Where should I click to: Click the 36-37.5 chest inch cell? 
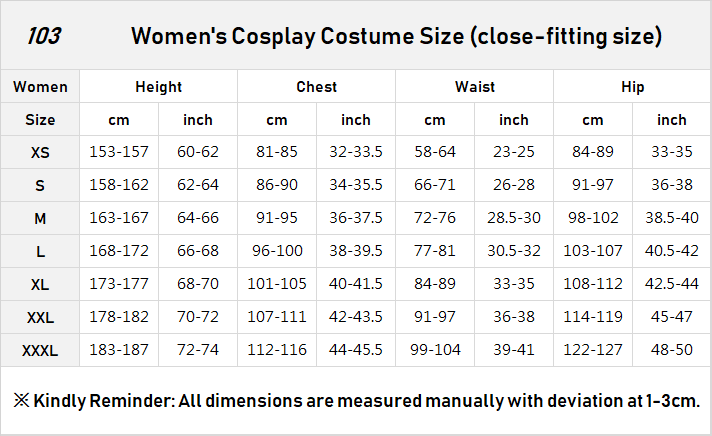click(x=356, y=219)
